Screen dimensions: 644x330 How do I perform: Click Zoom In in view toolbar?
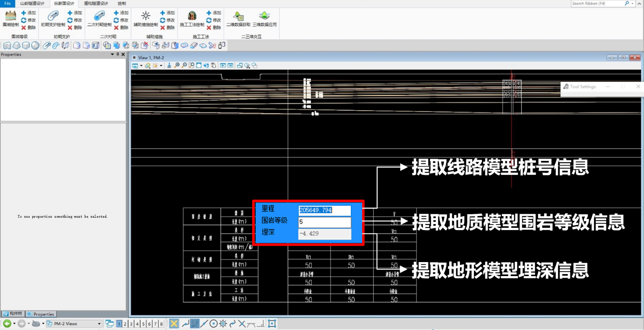click(x=177, y=66)
